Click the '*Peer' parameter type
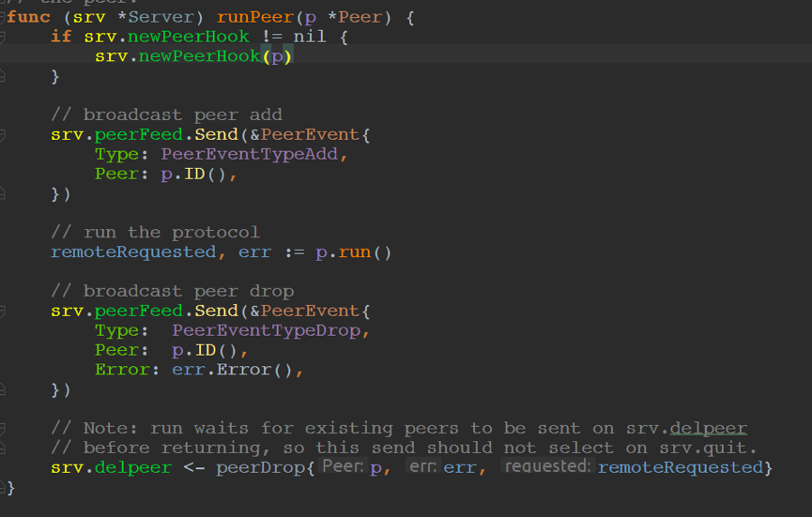This screenshot has height=517, width=812. [x=355, y=17]
